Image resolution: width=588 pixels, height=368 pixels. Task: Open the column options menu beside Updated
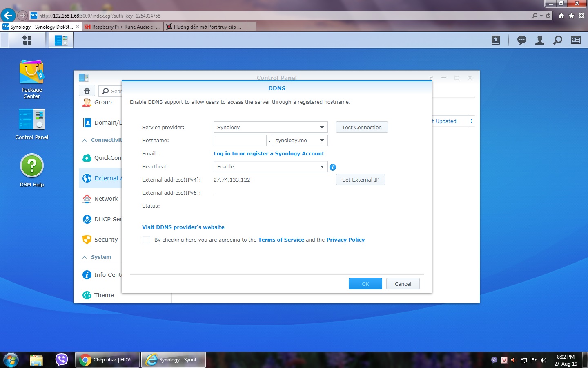click(472, 121)
